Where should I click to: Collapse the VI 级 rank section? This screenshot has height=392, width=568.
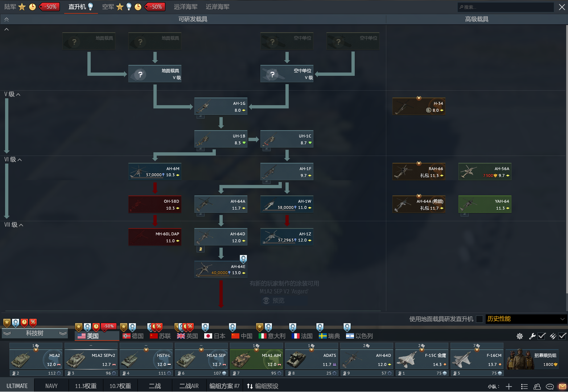pyautogui.click(x=13, y=160)
